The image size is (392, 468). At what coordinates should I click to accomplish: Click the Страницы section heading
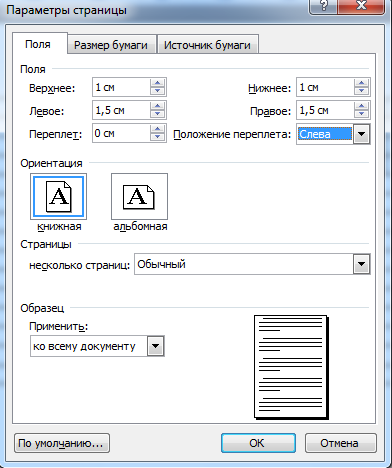click(46, 244)
